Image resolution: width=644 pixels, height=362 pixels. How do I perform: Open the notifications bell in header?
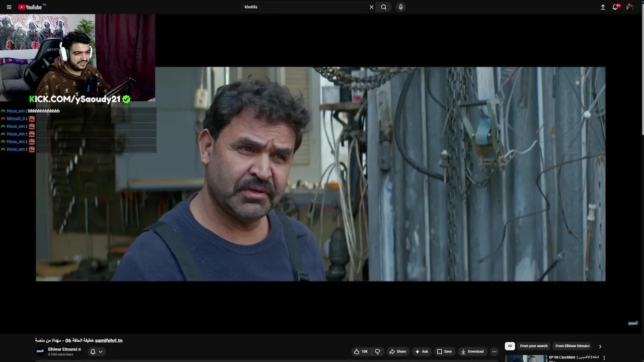[615, 7]
